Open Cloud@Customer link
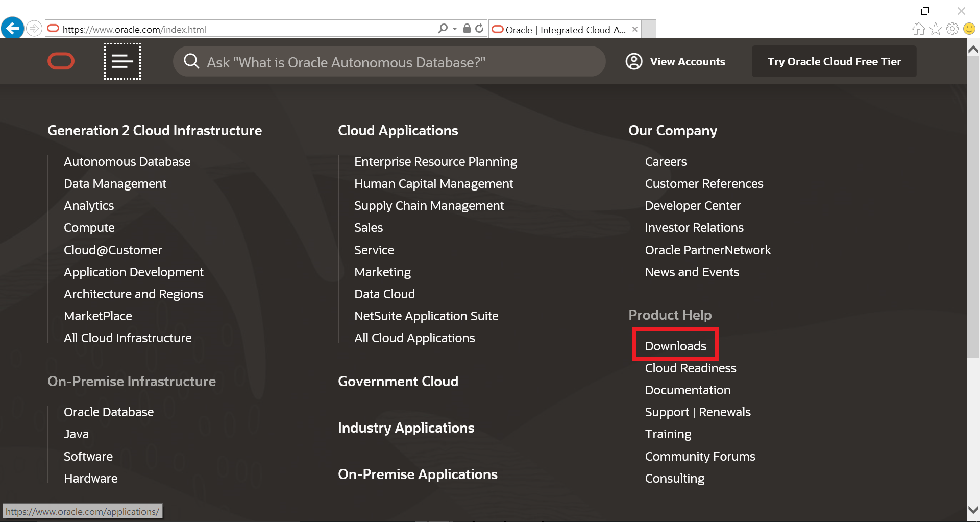Screen dimensions: 980x522 click(113, 250)
